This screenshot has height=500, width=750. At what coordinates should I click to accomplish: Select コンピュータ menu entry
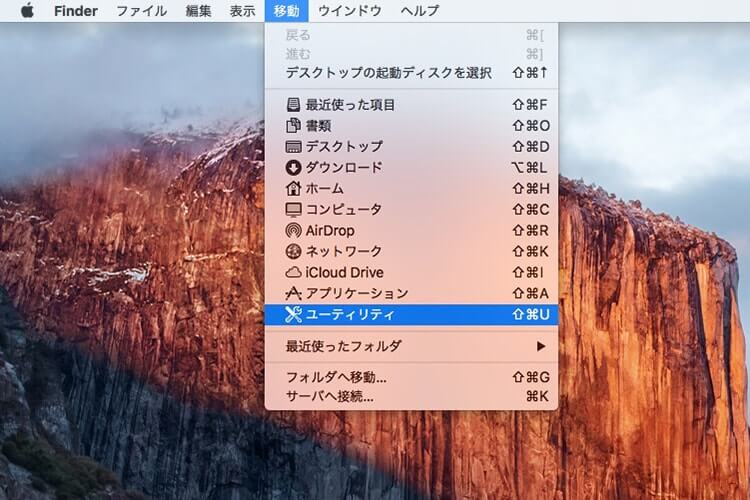click(411, 210)
